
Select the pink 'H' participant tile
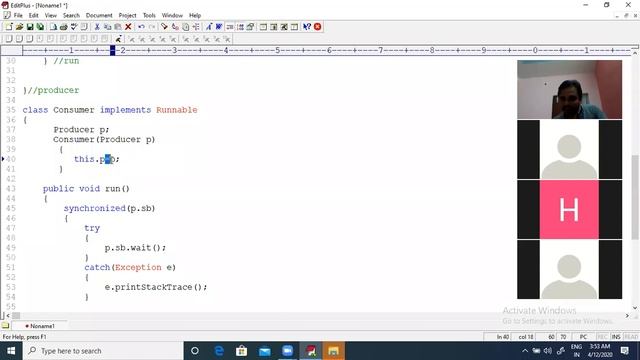coord(569,209)
